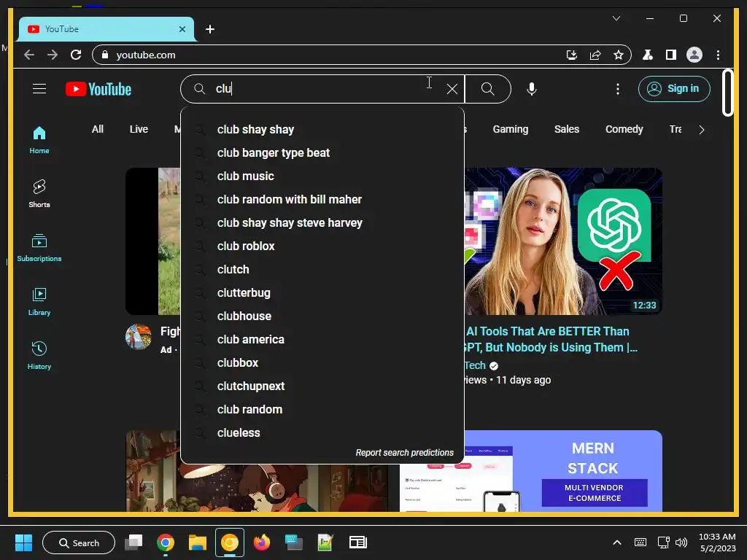Click the Sign in button
The image size is (747, 560).
coord(674,88)
